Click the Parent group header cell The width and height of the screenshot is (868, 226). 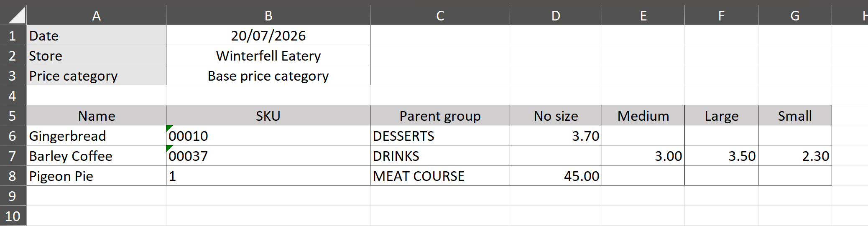click(440, 115)
